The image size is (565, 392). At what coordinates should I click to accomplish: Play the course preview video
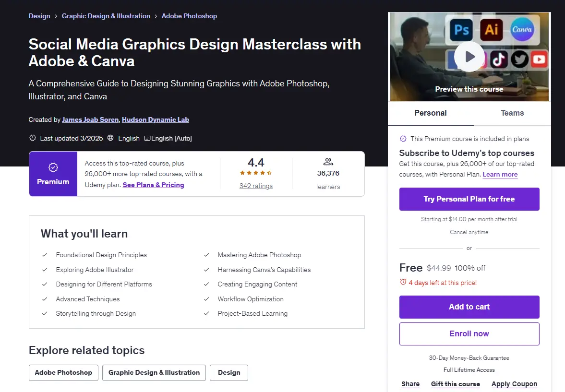click(x=469, y=57)
